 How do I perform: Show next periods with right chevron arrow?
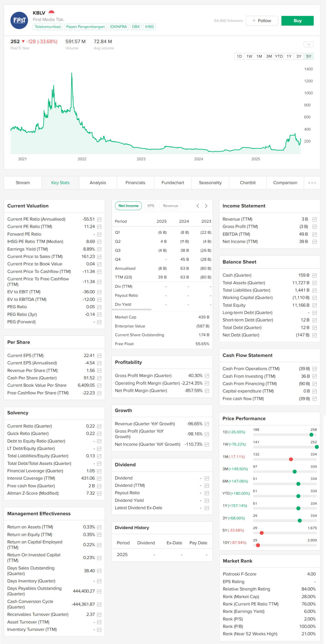point(206,206)
